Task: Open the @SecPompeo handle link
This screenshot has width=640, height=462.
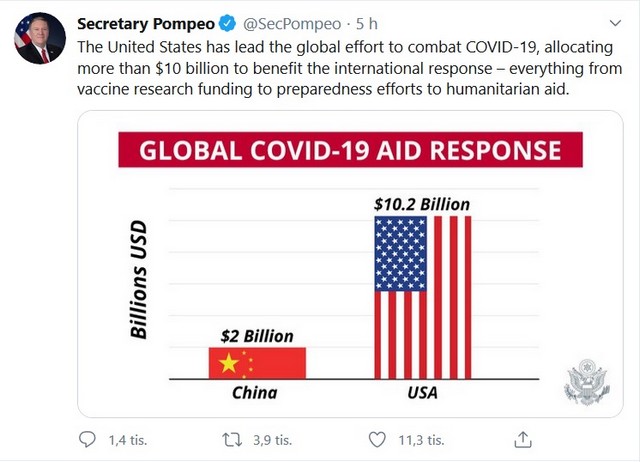Action: click(292, 24)
